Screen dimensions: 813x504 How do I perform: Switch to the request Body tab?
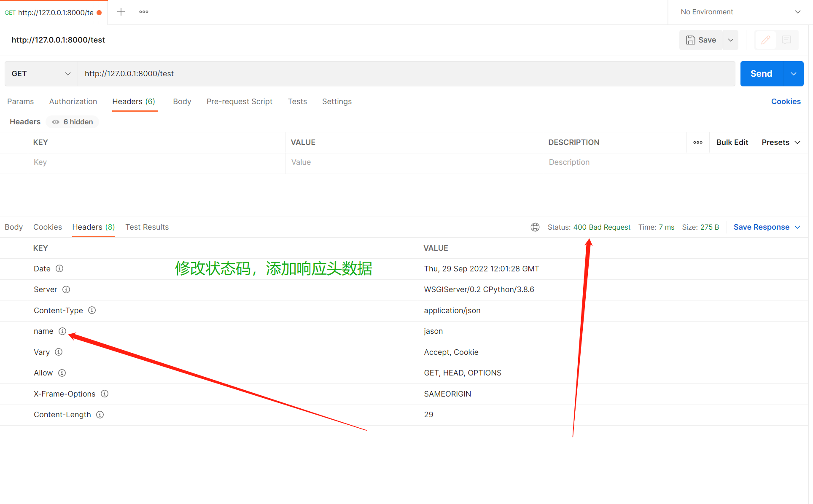point(182,102)
